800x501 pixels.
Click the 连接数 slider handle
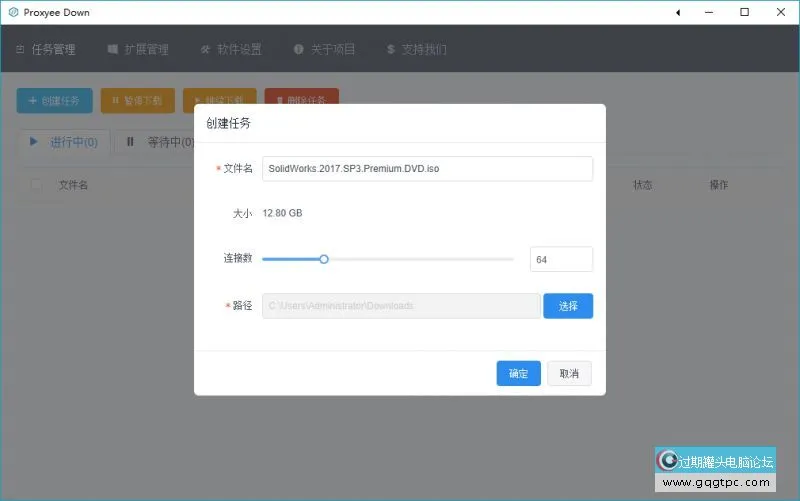[x=324, y=259]
